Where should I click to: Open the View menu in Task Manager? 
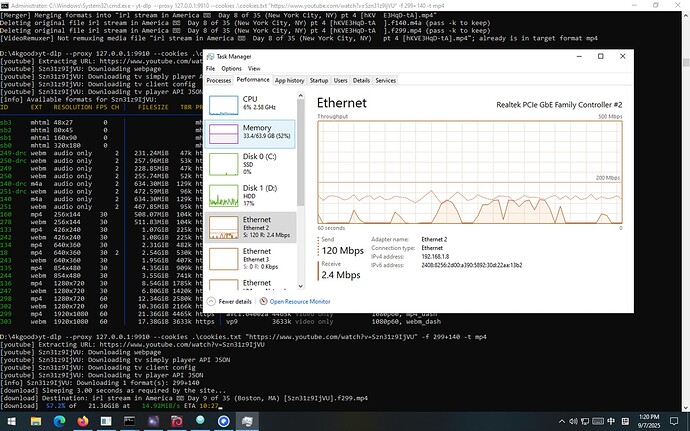pos(254,69)
